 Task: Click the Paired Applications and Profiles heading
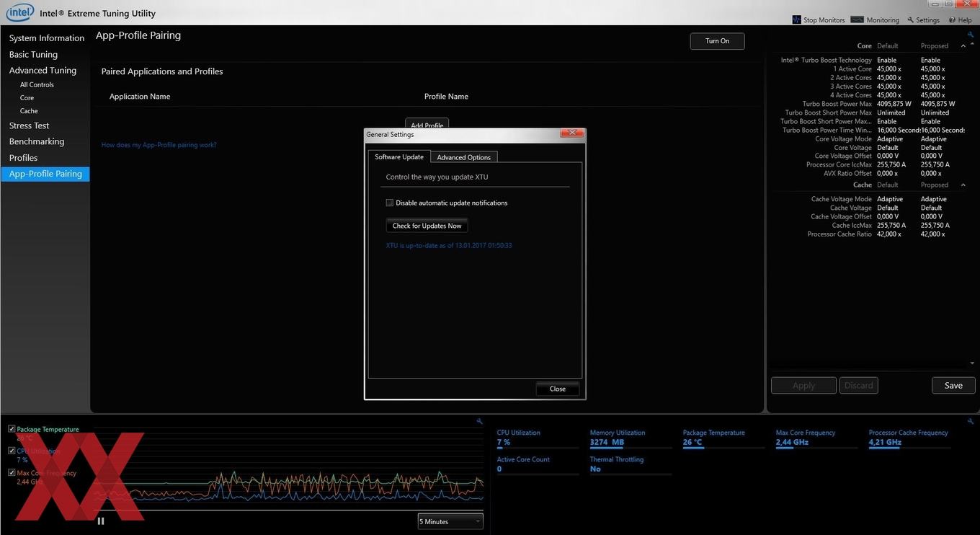(x=162, y=71)
